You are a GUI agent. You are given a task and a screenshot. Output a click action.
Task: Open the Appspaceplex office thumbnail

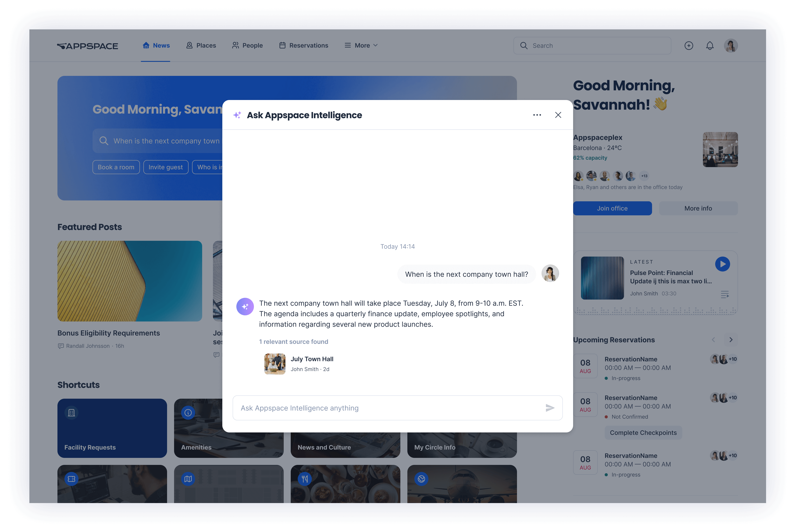click(720, 150)
